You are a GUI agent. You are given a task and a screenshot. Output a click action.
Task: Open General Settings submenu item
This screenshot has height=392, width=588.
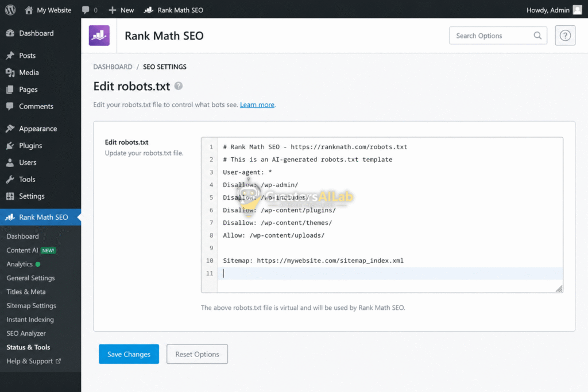30,278
